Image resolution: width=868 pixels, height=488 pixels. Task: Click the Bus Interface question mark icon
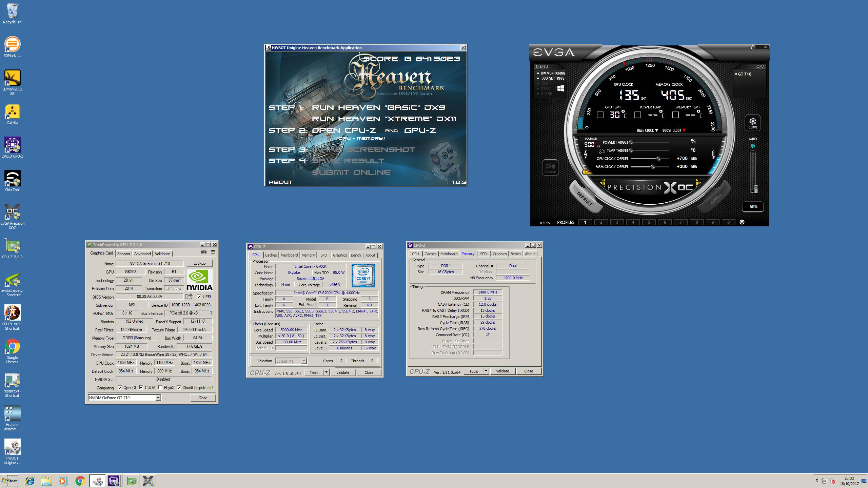pyautogui.click(x=211, y=313)
